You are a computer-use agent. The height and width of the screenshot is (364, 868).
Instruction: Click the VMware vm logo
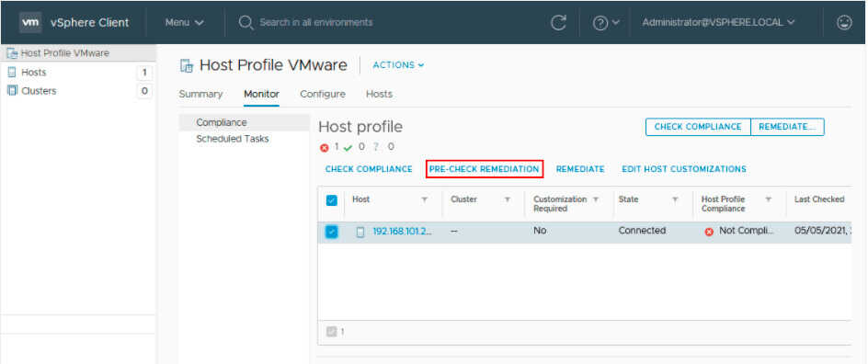[30, 23]
